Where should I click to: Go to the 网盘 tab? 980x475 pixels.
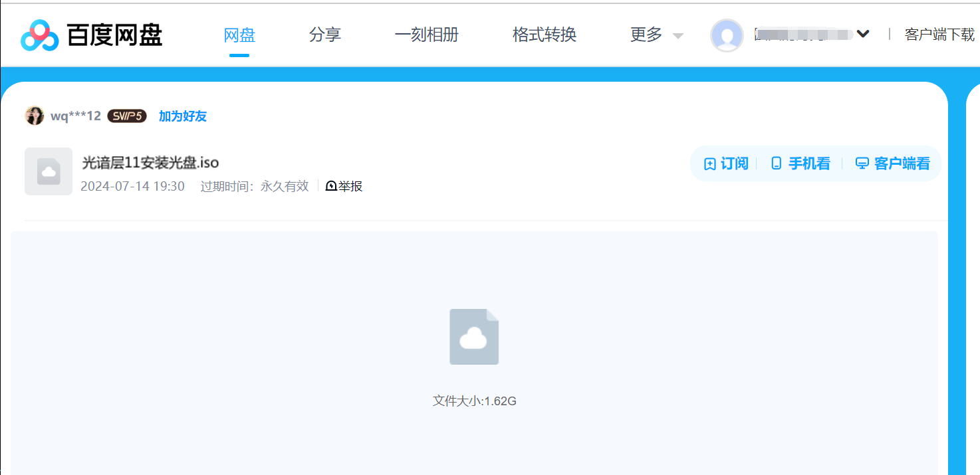coord(239,35)
